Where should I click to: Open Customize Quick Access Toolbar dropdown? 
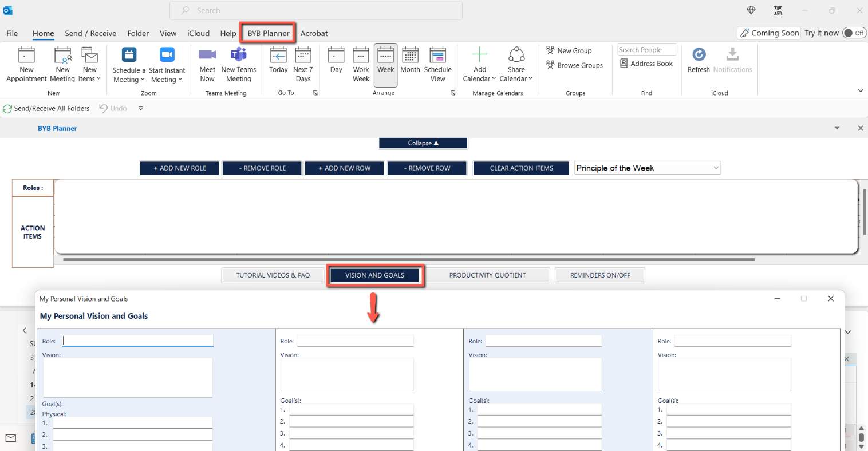click(141, 108)
